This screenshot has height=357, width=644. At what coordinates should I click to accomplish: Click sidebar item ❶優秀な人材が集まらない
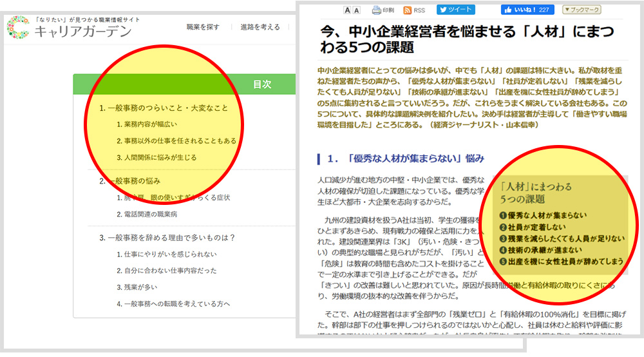pyautogui.click(x=543, y=215)
